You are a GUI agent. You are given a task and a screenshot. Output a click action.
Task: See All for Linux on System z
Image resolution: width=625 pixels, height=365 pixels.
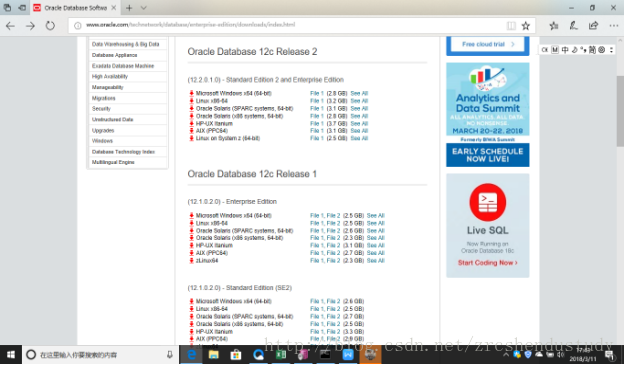[359, 138]
